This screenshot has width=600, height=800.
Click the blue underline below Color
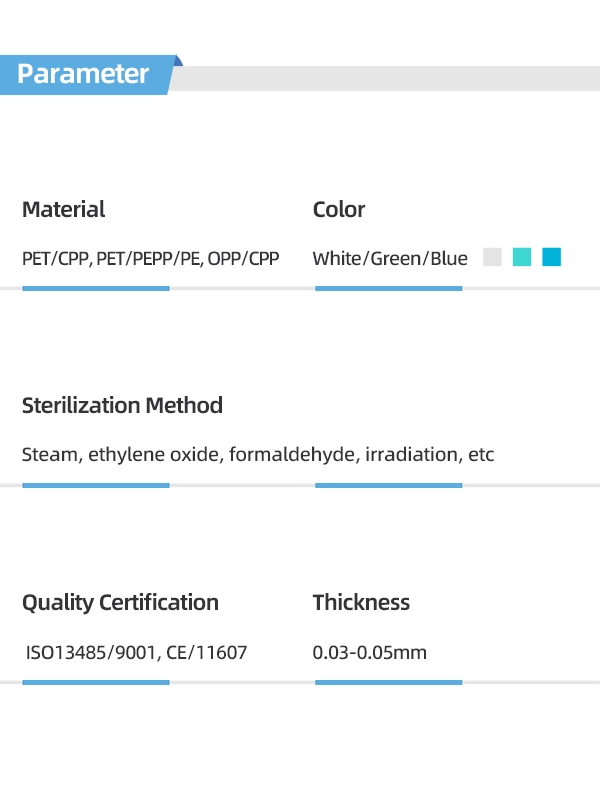pyautogui.click(x=388, y=288)
